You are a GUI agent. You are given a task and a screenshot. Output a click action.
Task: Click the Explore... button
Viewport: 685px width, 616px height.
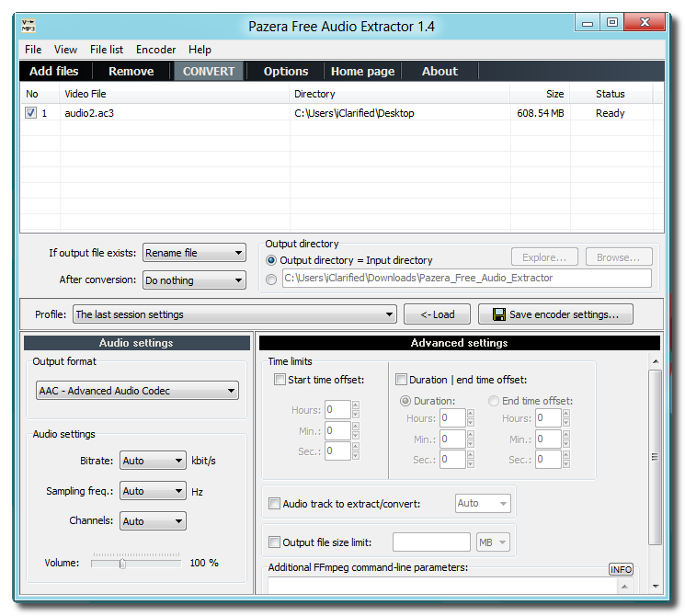(544, 257)
